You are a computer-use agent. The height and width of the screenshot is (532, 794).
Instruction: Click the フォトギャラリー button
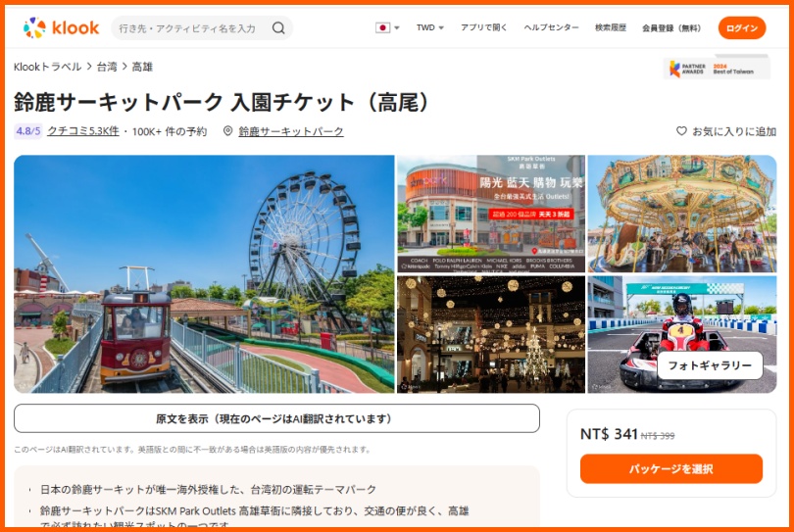710,365
